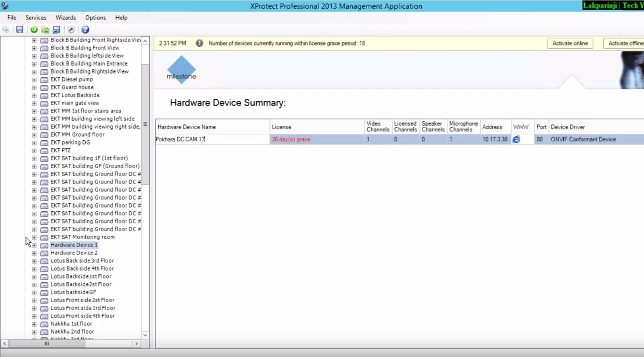Image resolution: width=644 pixels, height=357 pixels.
Task: Click the 'ONVIF Conformant Device' driver cell
Action: (x=597, y=139)
